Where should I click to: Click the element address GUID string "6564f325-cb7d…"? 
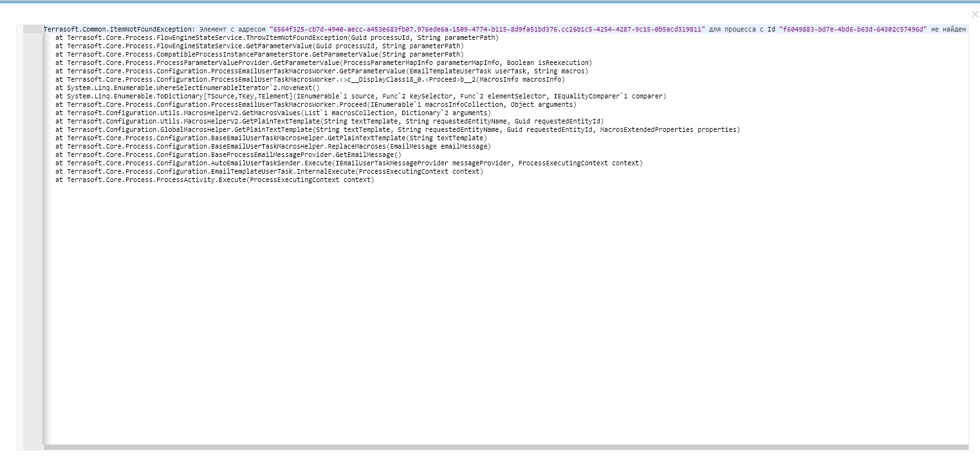pos(487,30)
